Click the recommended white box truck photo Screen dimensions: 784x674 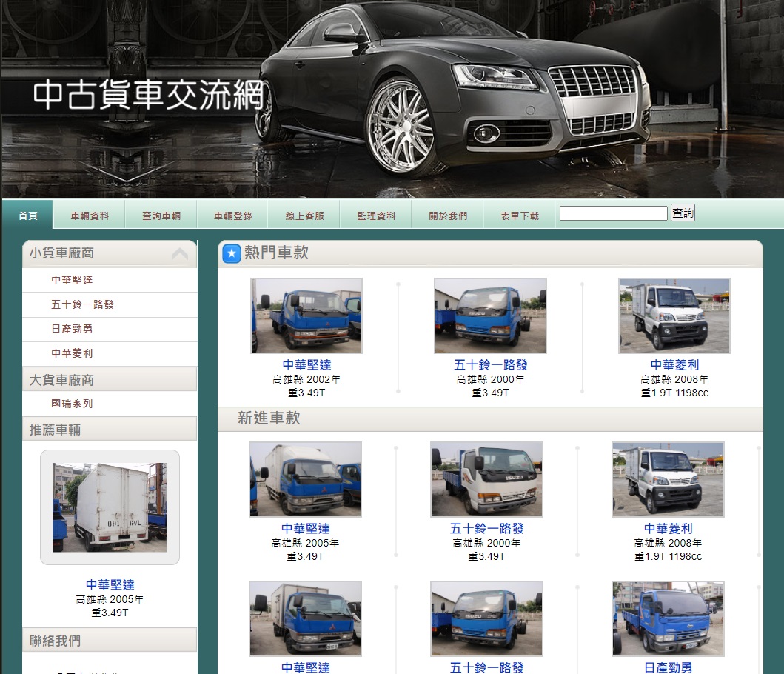click(110, 507)
